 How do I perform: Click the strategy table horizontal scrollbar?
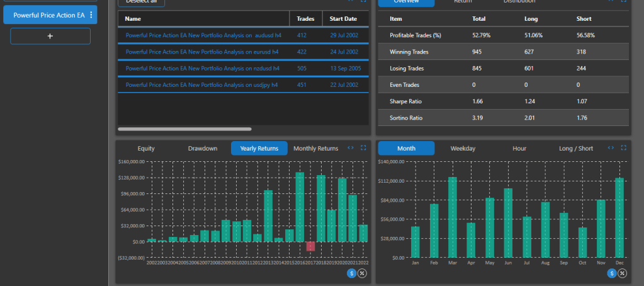pyautogui.click(x=184, y=129)
